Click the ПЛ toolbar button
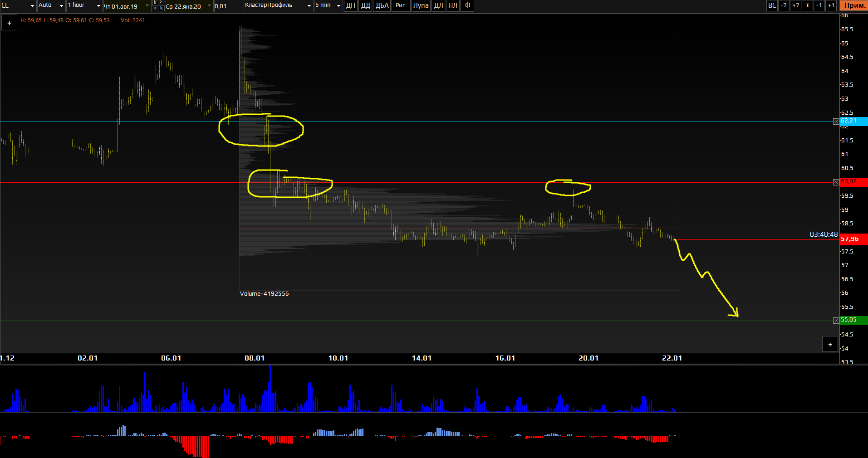 coord(452,5)
